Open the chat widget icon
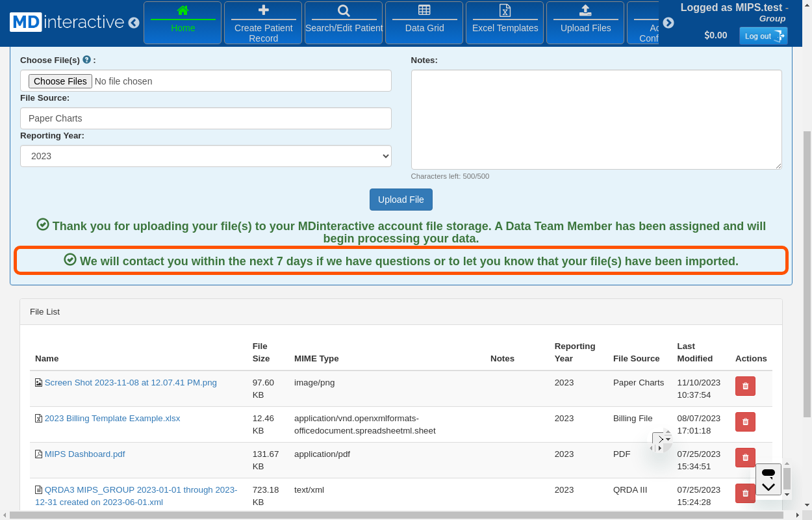812x520 pixels. [x=768, y=480]
